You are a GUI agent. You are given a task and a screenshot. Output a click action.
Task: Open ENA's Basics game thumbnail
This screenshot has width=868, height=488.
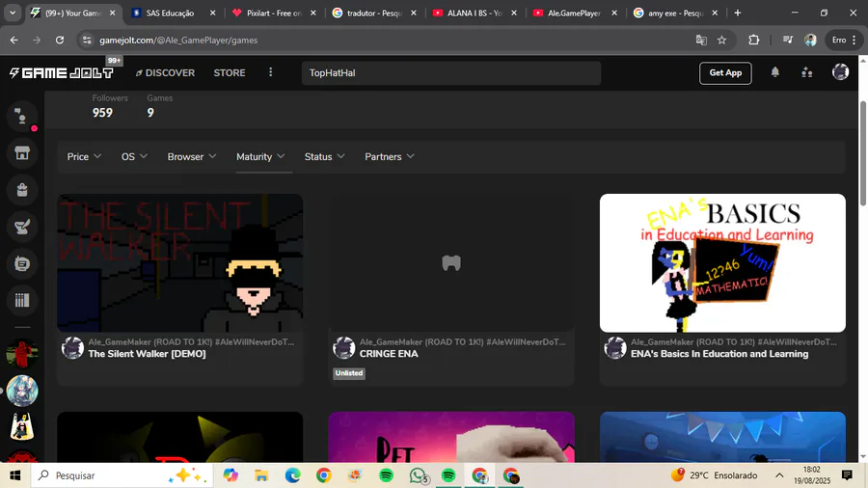click(722, 263)
